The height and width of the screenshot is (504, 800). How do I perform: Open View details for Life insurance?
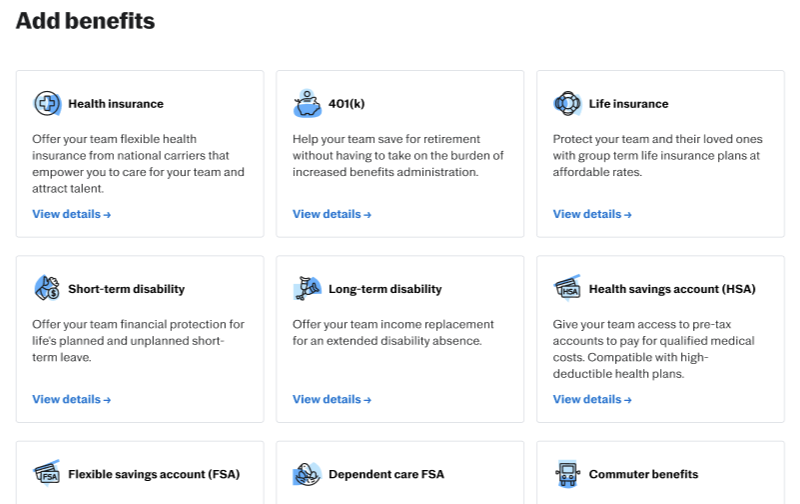click(591, 214)
